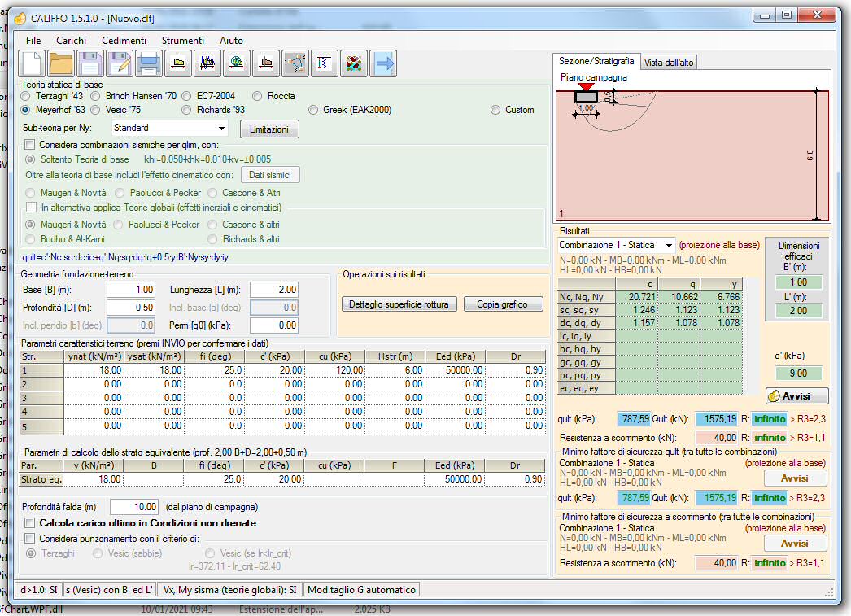This screenshot has height=616, width=851.
Task: Open the Aiuto menu
Action: 231,40
